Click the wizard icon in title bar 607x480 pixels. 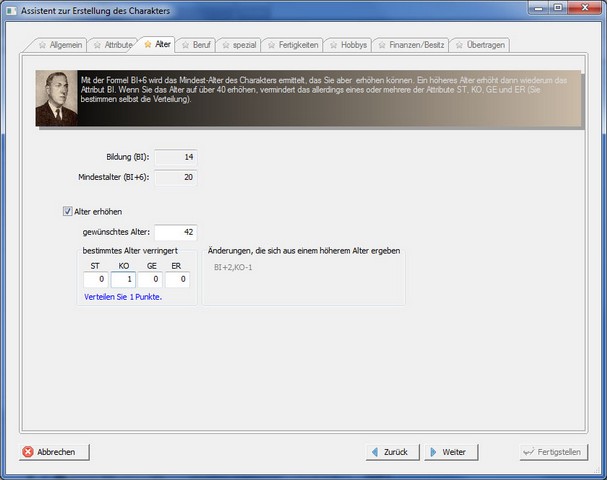pos(12,10)
